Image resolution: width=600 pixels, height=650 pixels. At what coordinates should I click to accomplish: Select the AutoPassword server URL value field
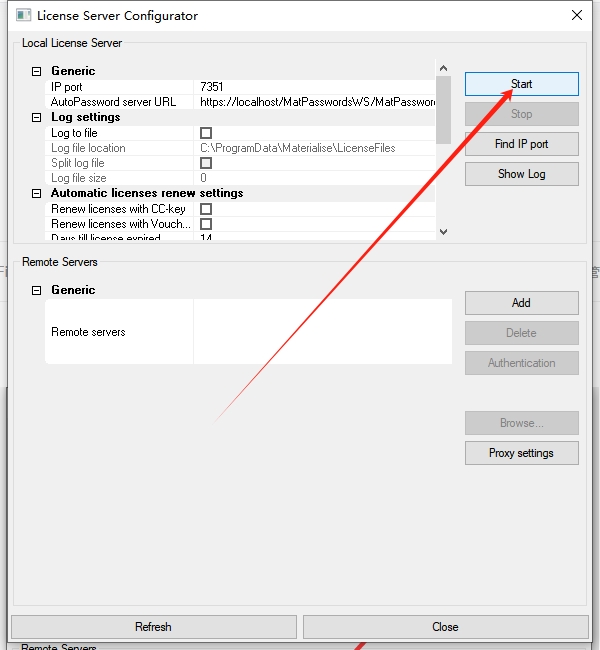point(314,102)
